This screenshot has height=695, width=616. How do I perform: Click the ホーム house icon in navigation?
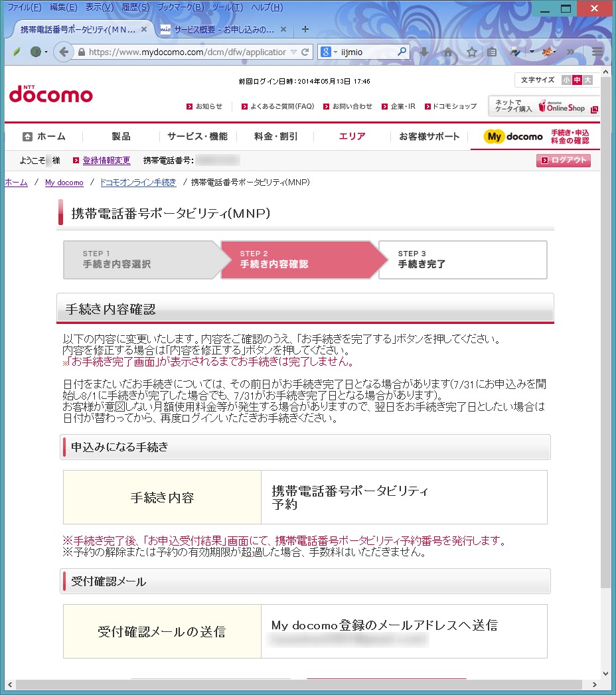click(x=27, y=137)
